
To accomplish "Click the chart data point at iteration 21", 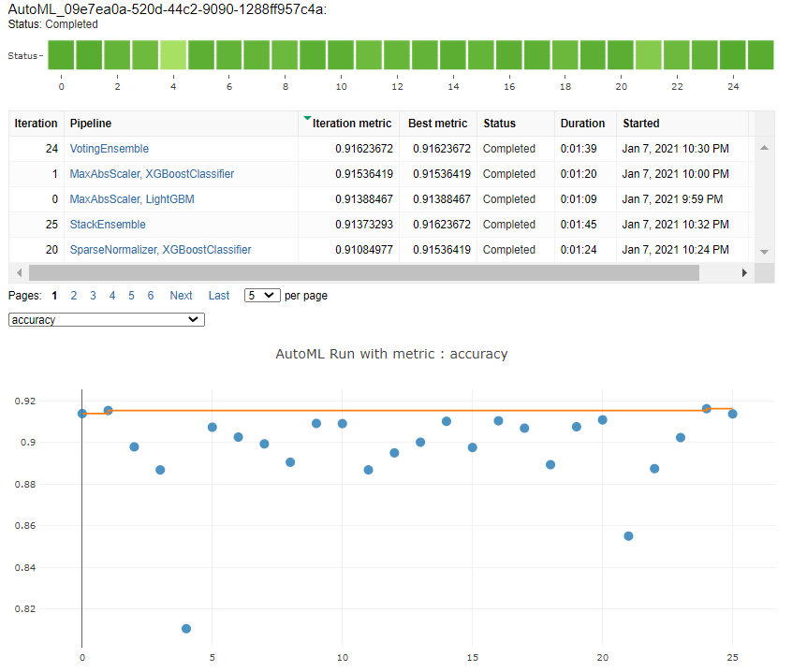I will coord(628,536).
